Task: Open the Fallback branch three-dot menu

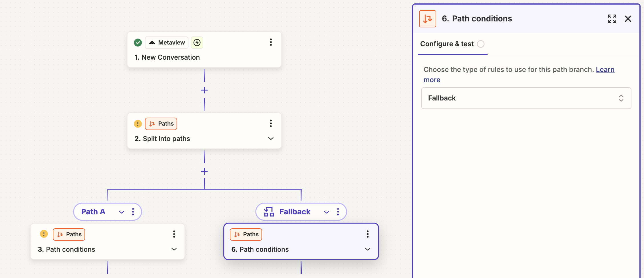Action: click(338, 211)
